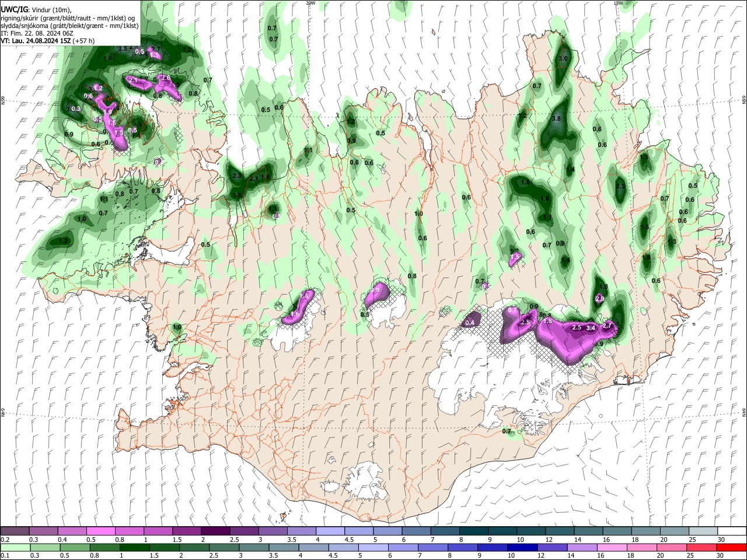Screen dimensions: 747x560
Task: Select the 3–3.5 grey-green rain legend swatch
Action: coord(254,547)
